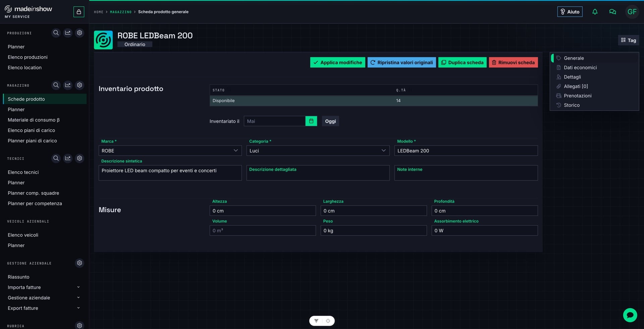Click Oggi button
The height and width of the screenshot is (329, 644).
click(x=330, y=121)
